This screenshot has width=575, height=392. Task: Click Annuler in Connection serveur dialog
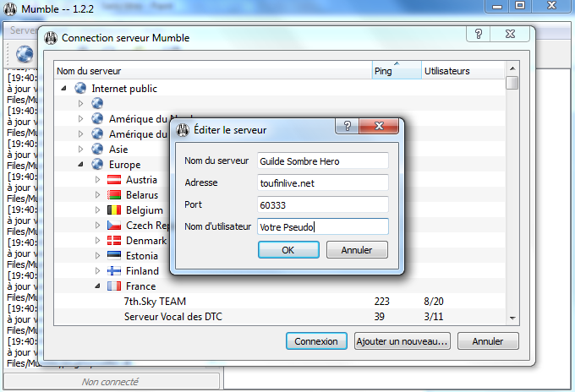coord(488,341)
